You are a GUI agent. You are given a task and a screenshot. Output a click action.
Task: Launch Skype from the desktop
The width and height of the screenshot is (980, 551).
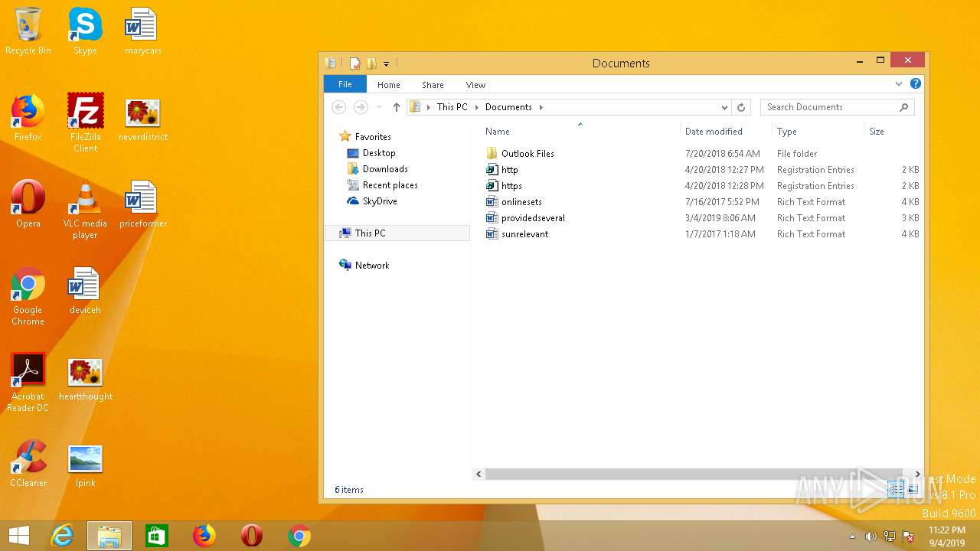pyautogui.click(x=85, y=31)
